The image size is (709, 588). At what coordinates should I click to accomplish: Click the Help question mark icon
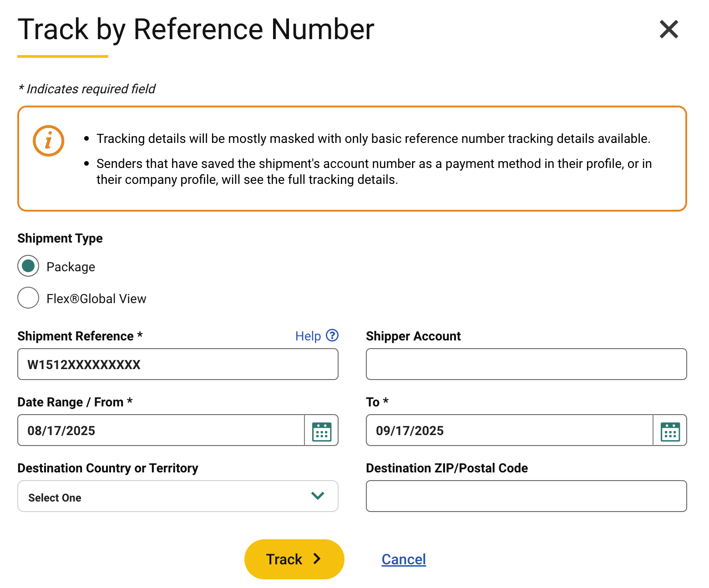pyautogui.click(x=333, y=335)
